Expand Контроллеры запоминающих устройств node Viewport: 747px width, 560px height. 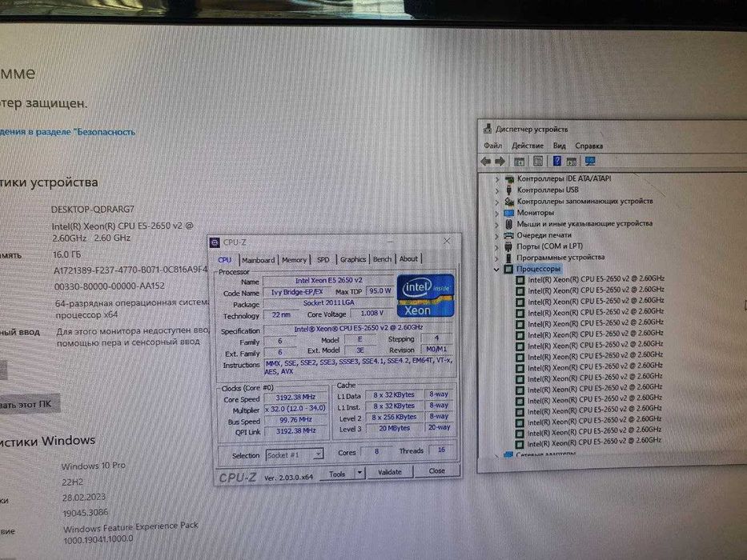497,202
